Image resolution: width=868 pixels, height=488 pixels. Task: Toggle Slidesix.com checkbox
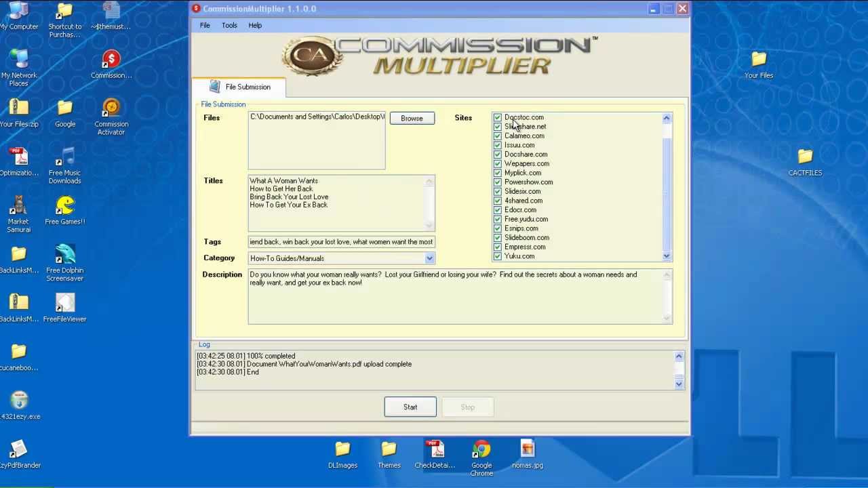(x=498, y=191)
